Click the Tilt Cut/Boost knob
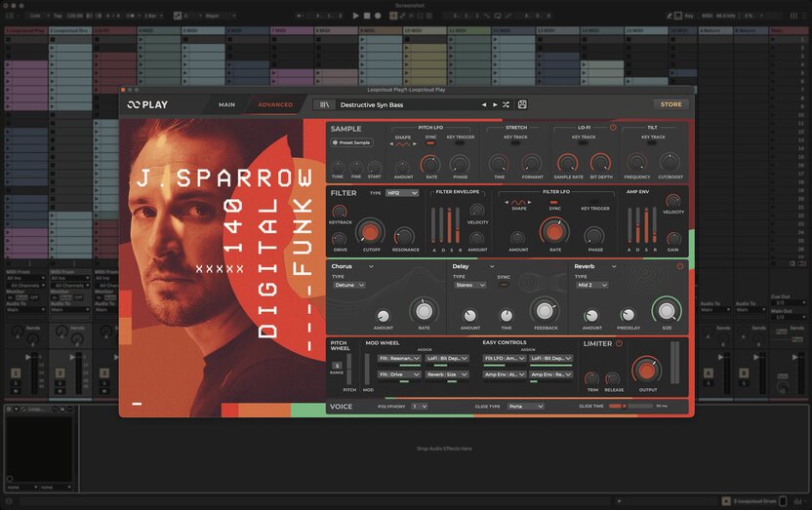The width and height of the screenshot is (812, 510). (670, 163)
